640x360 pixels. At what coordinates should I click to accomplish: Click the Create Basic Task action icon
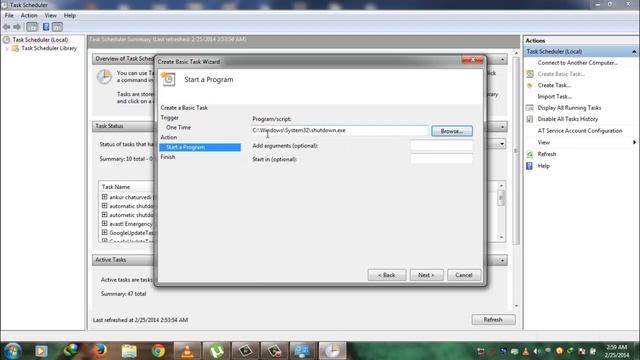(x=530, y=74)
